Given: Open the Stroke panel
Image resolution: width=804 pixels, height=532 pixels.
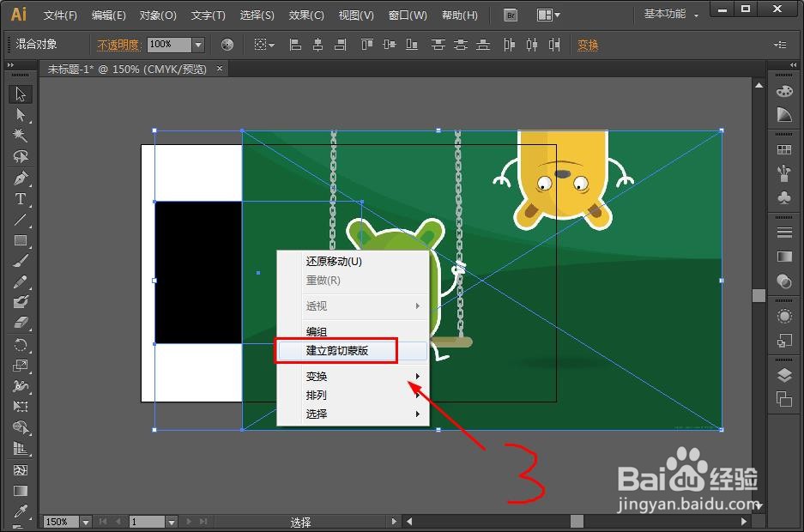Looking at the screenshot, I should [784, 233].
